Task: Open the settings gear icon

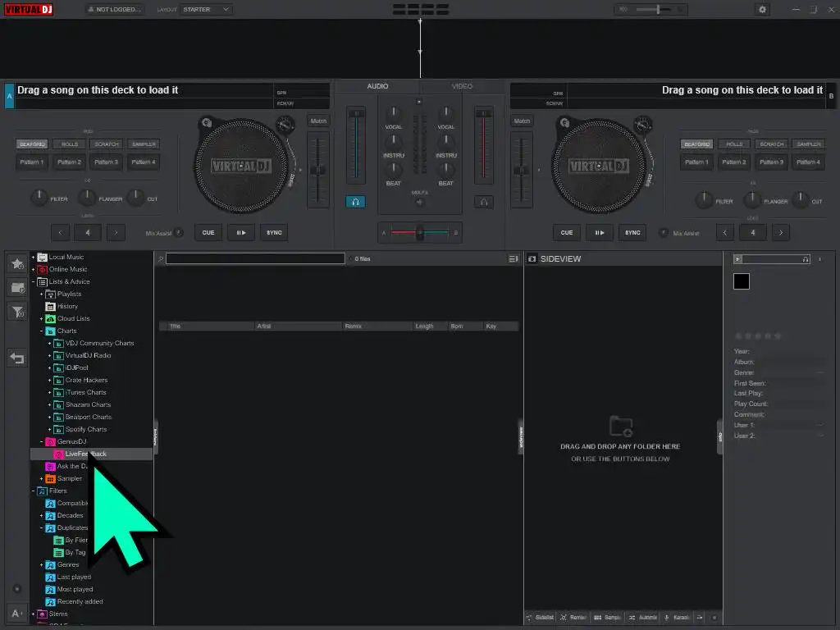Action: pyautogui.click(x=762, y=9)
